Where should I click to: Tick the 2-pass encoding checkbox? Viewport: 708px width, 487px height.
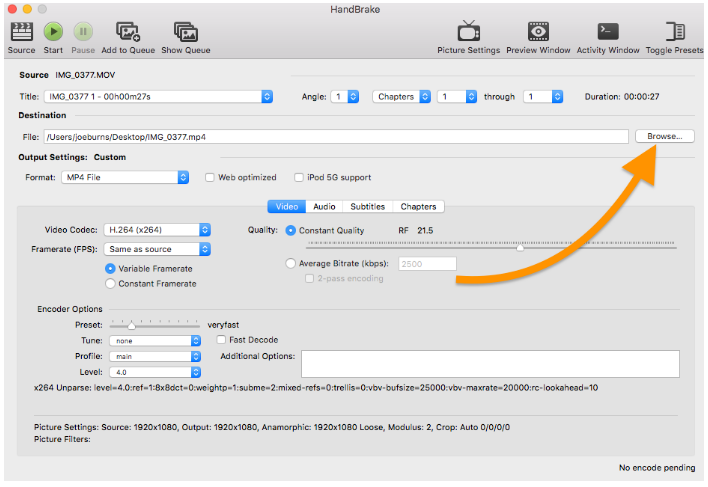[x=309, y=278]
